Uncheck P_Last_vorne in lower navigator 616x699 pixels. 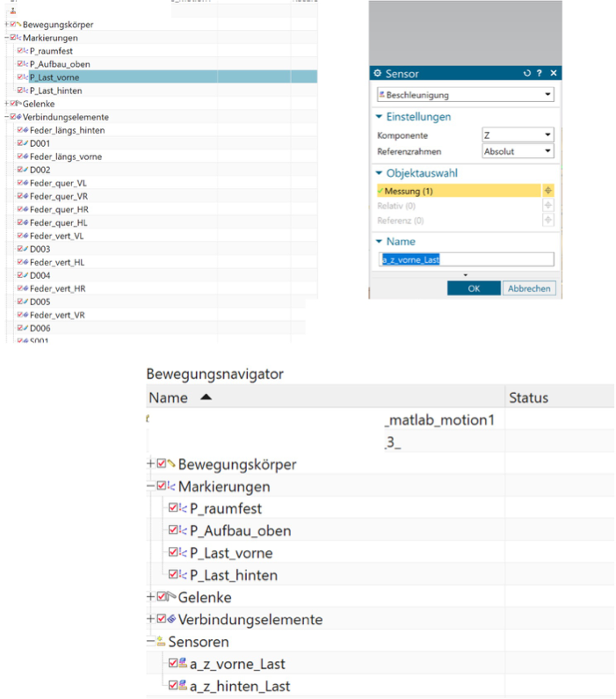pyautogui.click(x=173, y=552)
